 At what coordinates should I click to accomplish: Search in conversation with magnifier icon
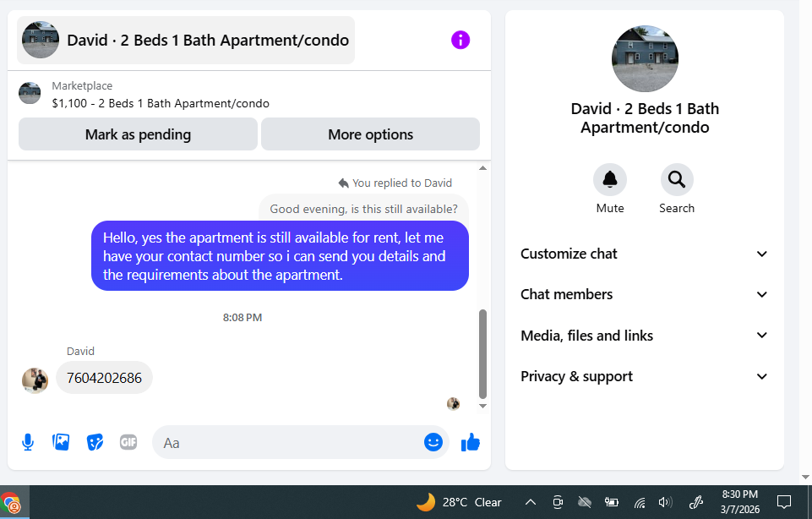(x=676, y=180)
